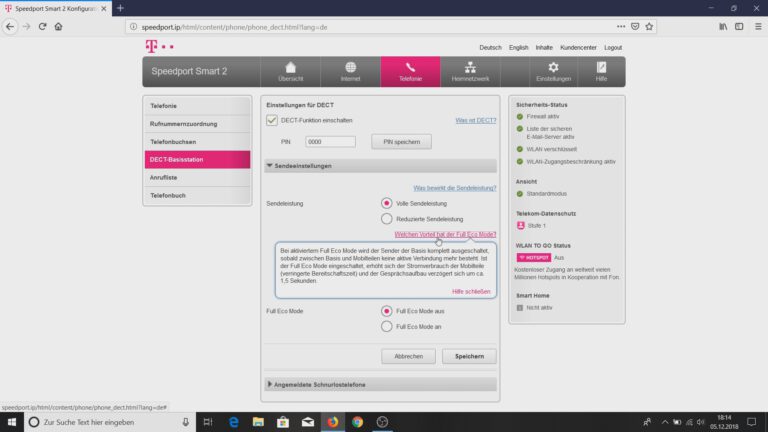Click the Firefox icon on the taskbar
The height and width of the screenshot is (432, 768).
click(333, 422)
